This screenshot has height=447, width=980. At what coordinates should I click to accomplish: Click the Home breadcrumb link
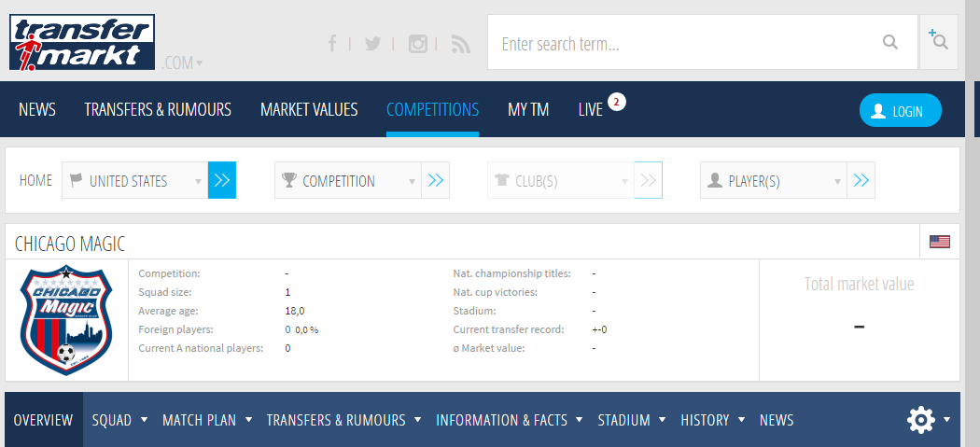click(x=36, y=181)
